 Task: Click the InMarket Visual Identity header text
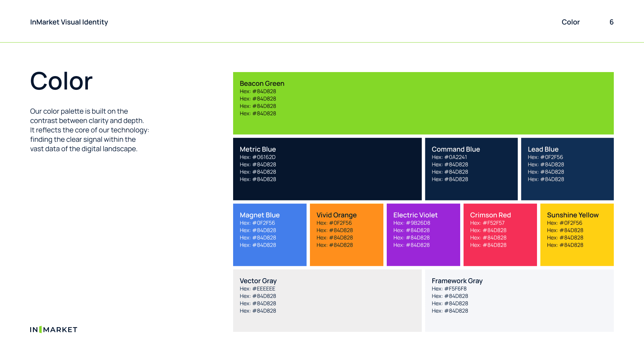click(x=69, y=22)
